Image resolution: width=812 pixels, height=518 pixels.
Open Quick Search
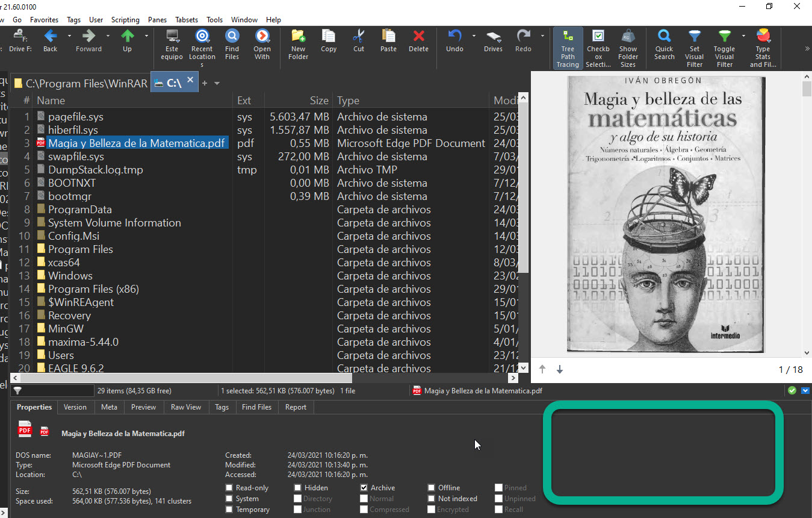(x=665, y=45)
